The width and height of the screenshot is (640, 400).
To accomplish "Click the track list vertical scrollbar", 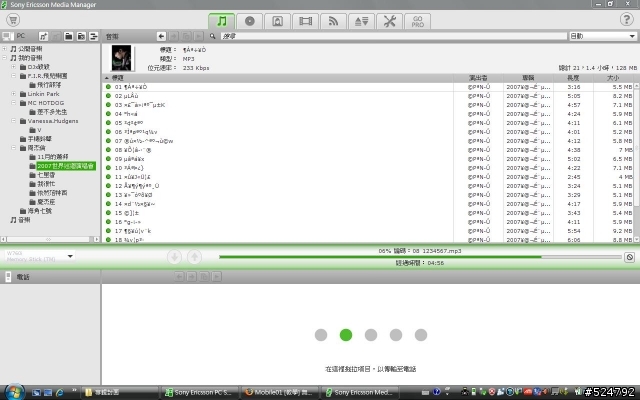I will pyautogui.click(x=636, y=162).
